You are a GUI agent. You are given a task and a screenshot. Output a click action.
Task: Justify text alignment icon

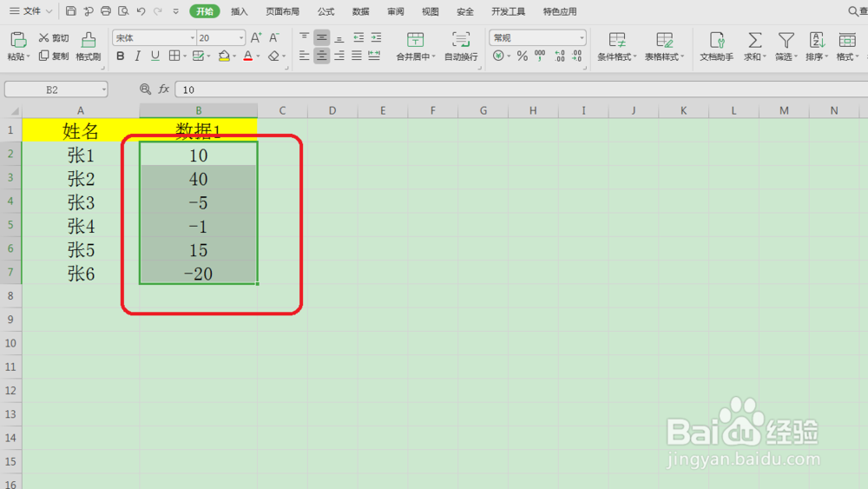tap(357, 56)
